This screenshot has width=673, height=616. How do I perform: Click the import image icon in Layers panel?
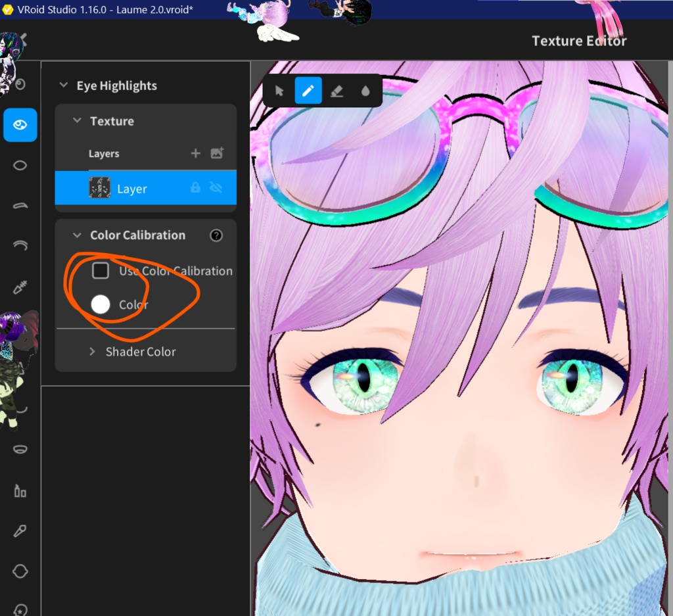click(216, 153)
